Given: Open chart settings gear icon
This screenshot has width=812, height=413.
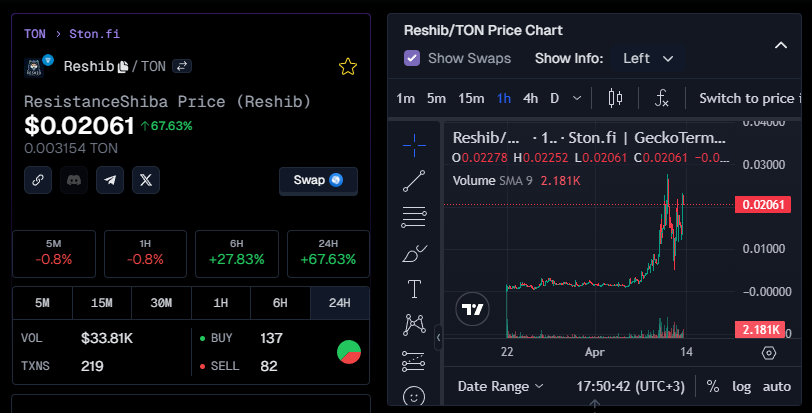Looking at the screenshot, I should point(769,353).
